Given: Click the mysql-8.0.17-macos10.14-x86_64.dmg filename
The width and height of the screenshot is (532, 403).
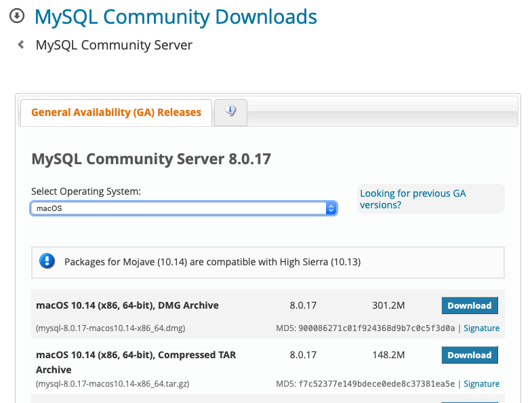Looking at the screenshot, I should (x=110, y=328).
